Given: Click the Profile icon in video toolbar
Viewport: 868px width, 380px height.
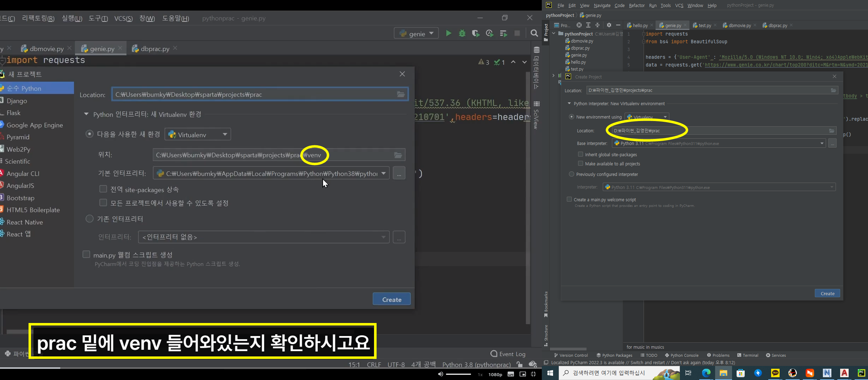Looking at the screenshot, I should [490, 33].
